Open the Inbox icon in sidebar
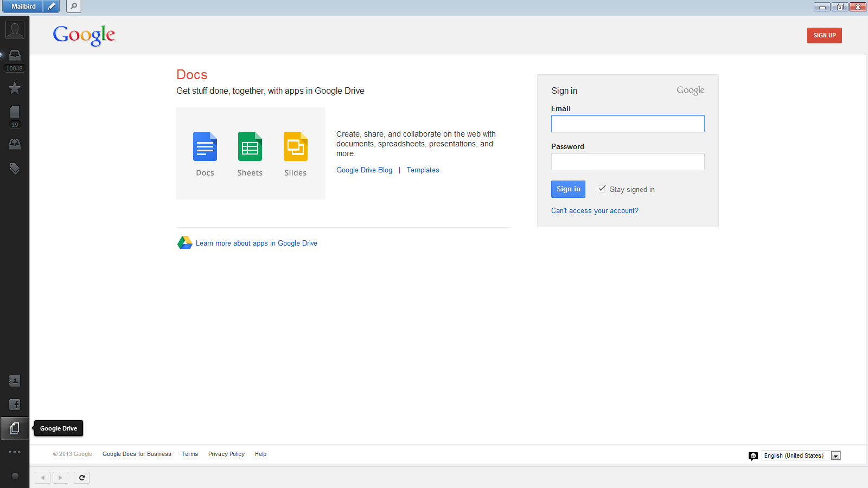The image size is (868, 488). pyautogui.click(x=15, y=55)
